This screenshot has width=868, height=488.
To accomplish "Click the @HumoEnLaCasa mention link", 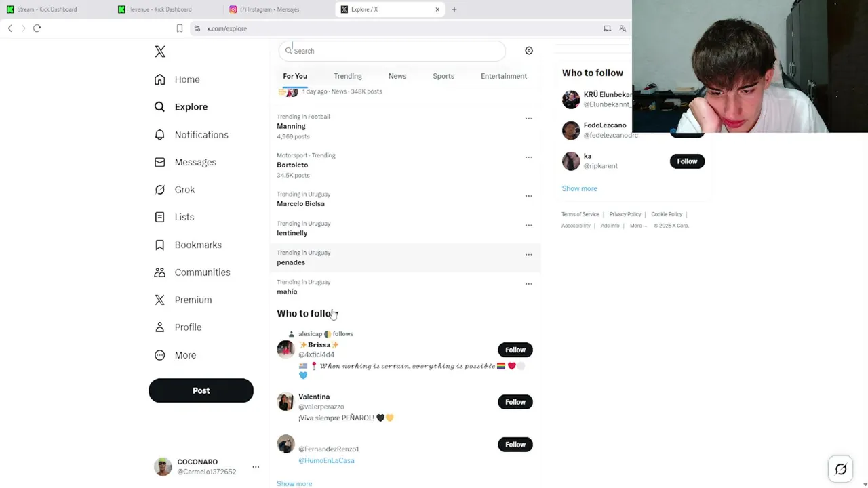I will tap(326, 460).
